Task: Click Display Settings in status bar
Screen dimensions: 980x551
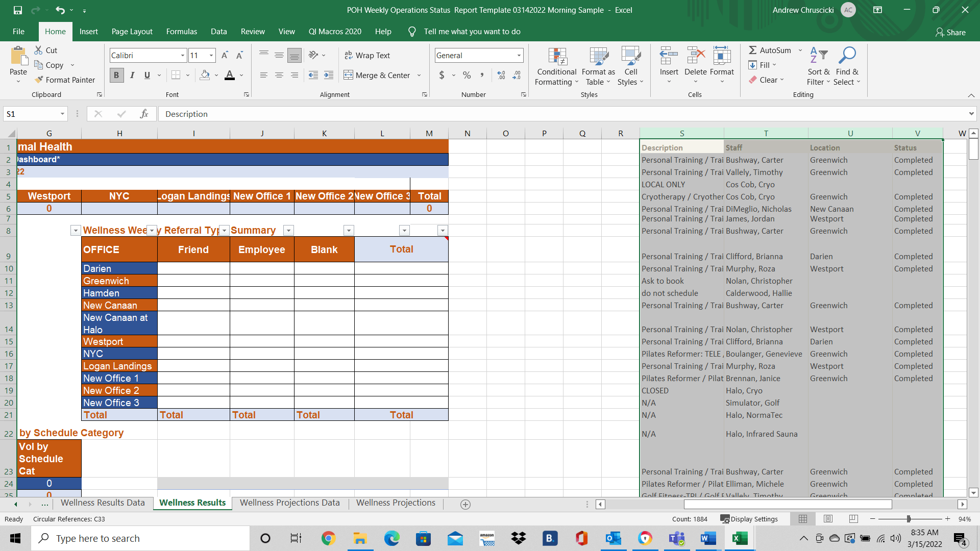Action: (749, 519)
